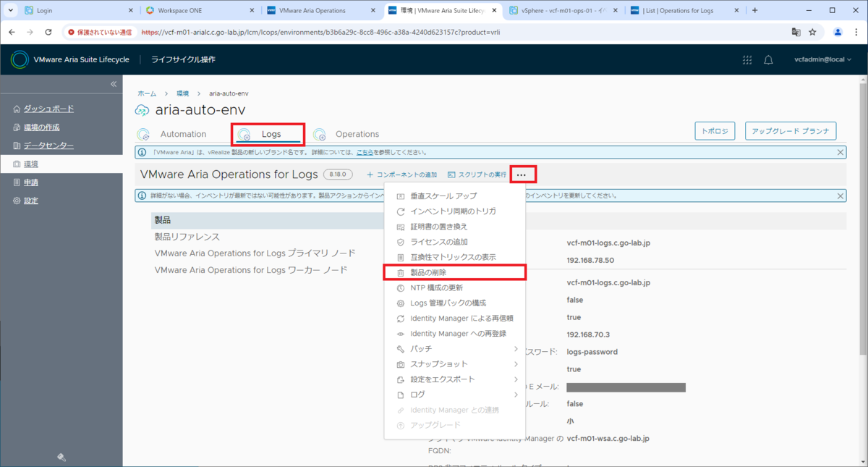Click the logs-password value text
This screenshot has width=868, height=467.
592,352
